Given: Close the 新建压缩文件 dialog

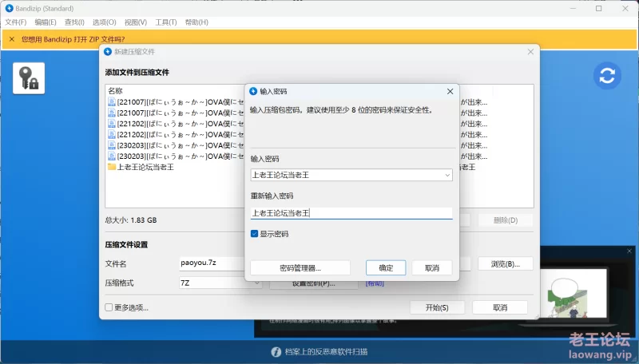Looking at the screenshot, I should pos(530,52).
